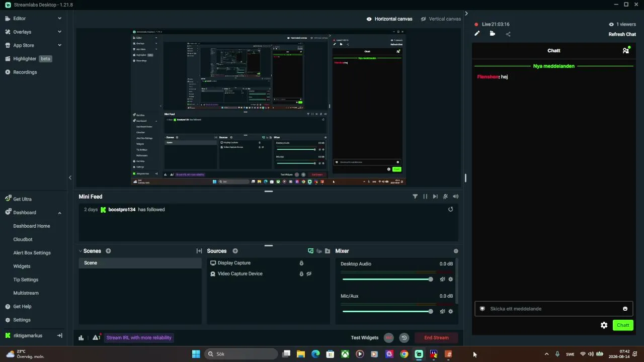Viewport: 644px width, 362px height.
Task: Select the Scene item in Scenes list
Action: 140,263
